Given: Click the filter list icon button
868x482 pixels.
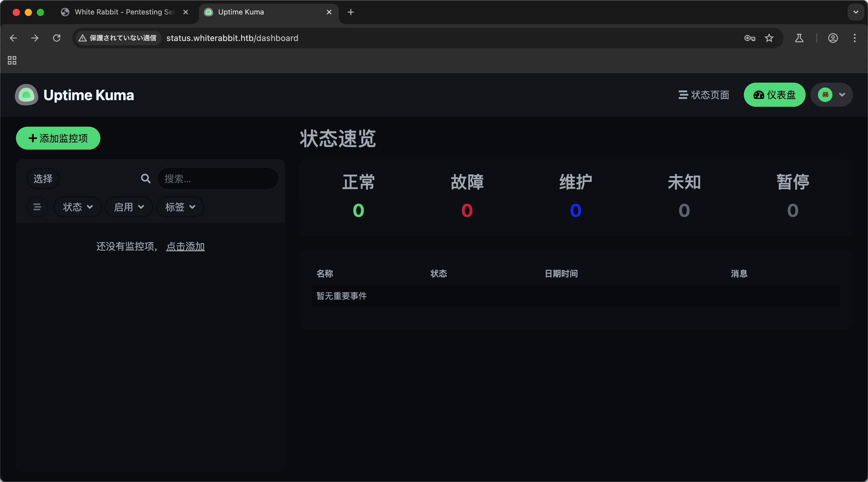Looking at the screenshot, I should (37, 207).
